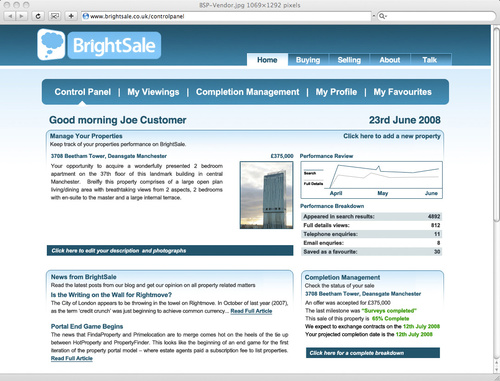
Task: Reload the page with the refresh icon
Action: point(38,16)
